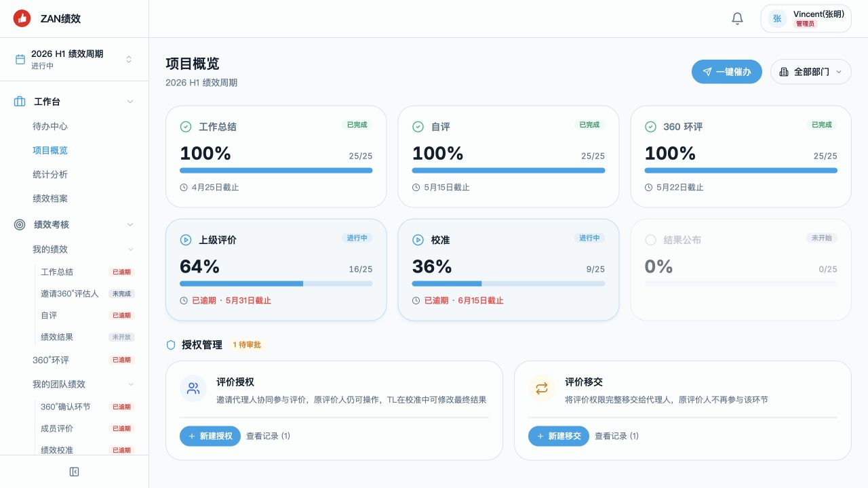This screenshot has width=868, height=488.
Task: Click the clock icon next to 5月22日截止
Action: [x=648, y=187]
